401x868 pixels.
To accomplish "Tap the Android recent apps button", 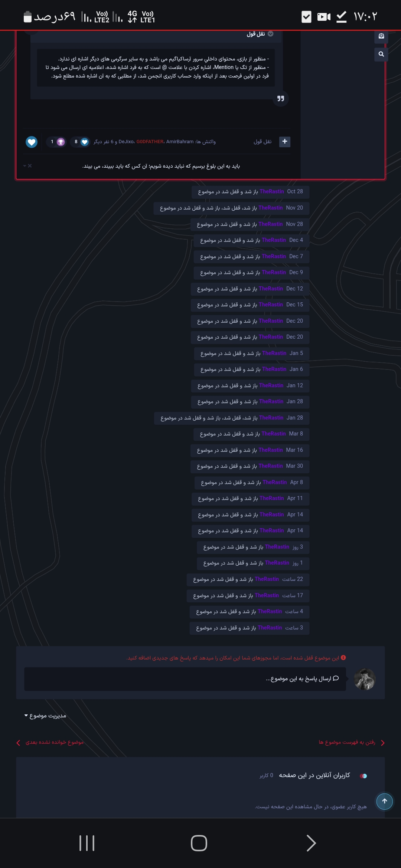I will [x=87, y=843].
